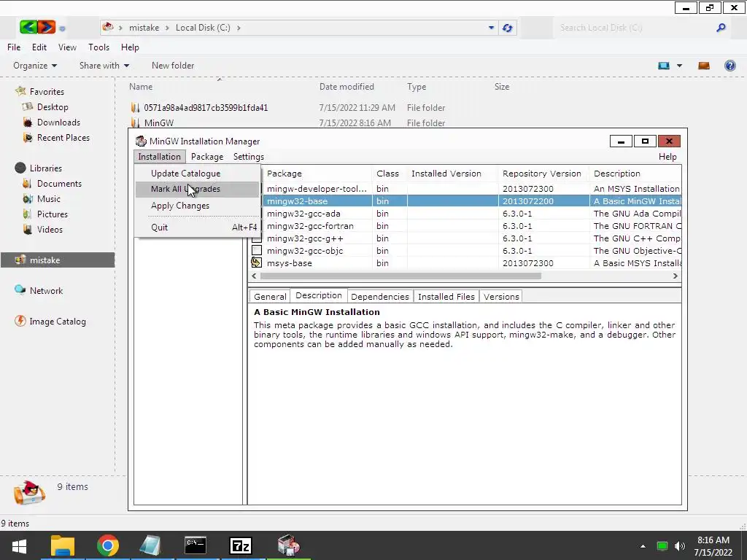The width and height of the screenshot is (747, 560).
Task: Mark the mingw32-gcc-objc checkbox
Action: click(x=256, y=250)
